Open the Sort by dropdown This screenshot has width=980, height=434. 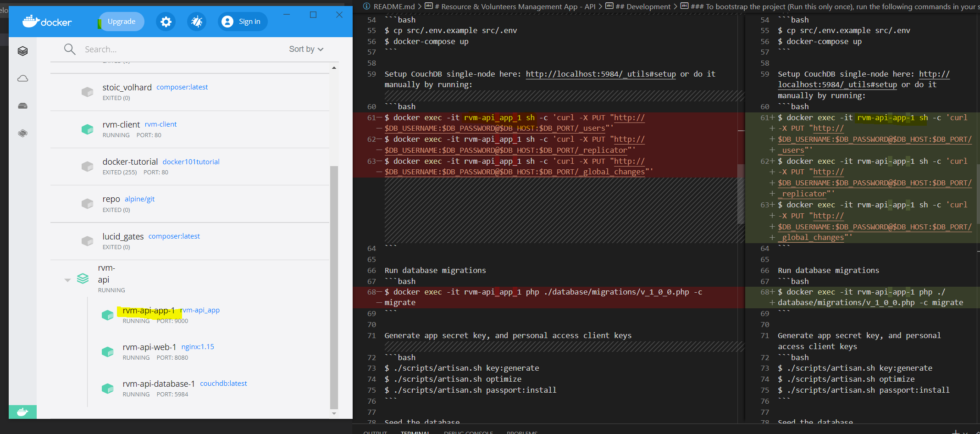pos(306,49)
